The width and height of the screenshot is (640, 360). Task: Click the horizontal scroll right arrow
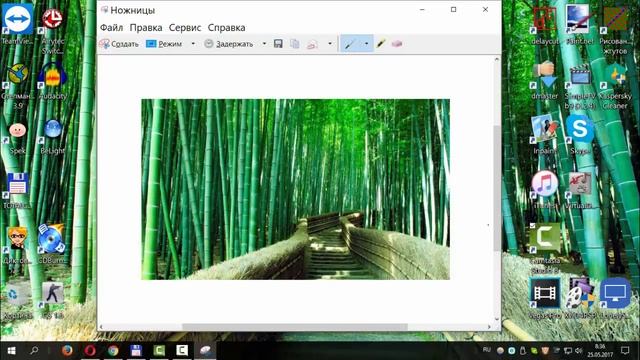[489, 327]
